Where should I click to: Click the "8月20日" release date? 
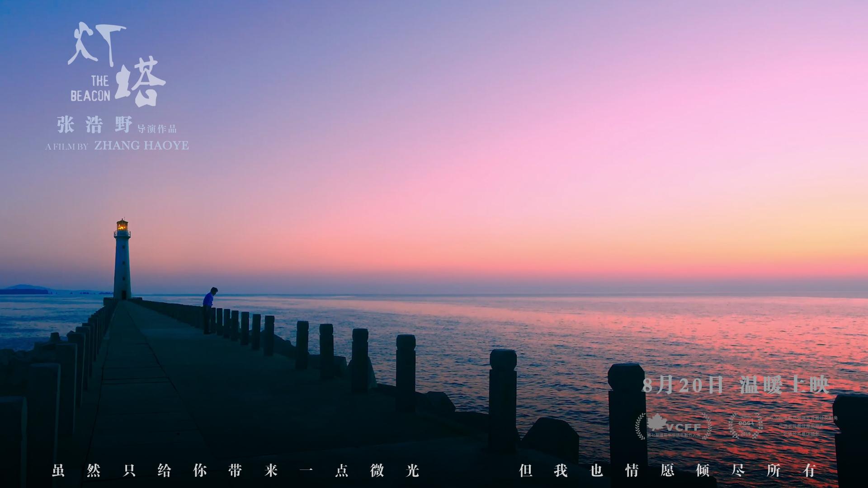(x=683, y=385)
